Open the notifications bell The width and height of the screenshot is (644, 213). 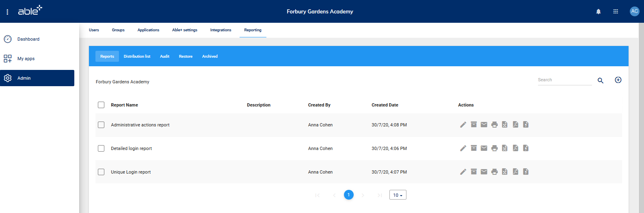[x=598, y=11]
